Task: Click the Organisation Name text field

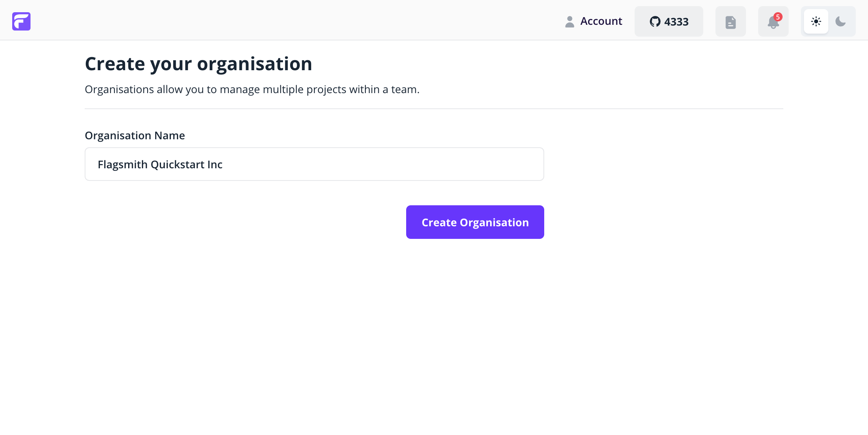Action: [x=314, y=164]
